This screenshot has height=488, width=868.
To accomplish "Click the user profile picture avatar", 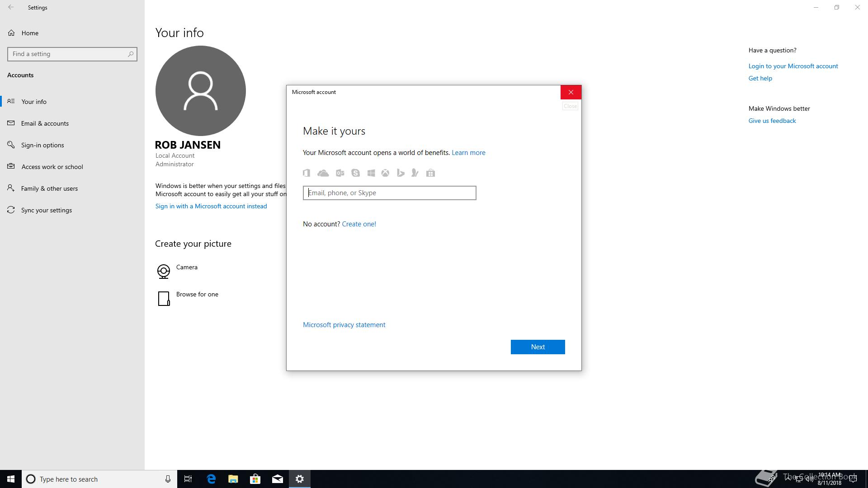I will click(x=200, y=91).
